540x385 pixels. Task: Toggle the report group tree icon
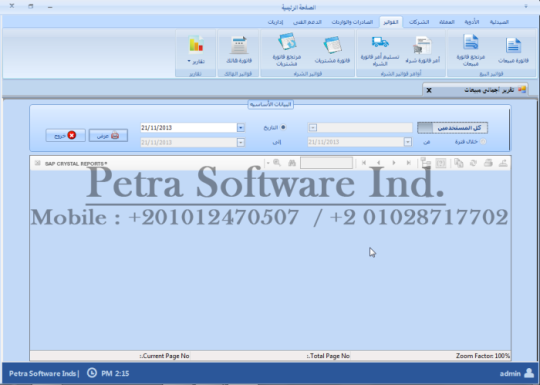(x=426, y=163)
